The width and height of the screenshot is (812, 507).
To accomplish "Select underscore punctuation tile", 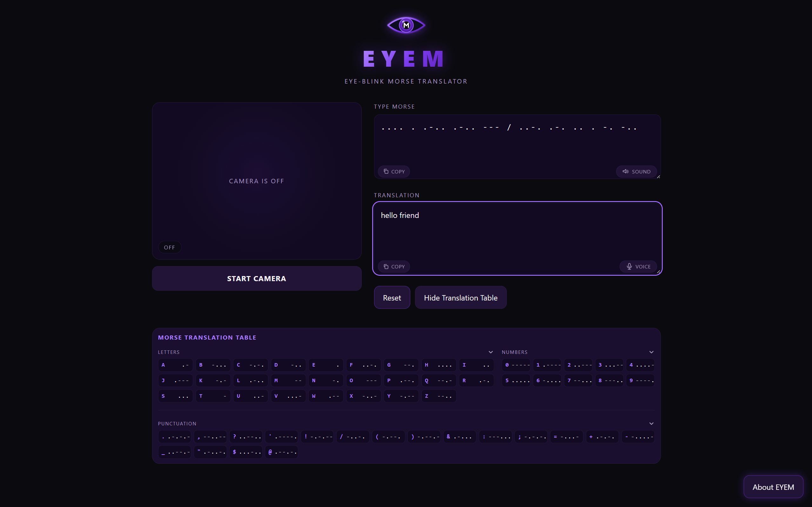I will coord(175,452).
